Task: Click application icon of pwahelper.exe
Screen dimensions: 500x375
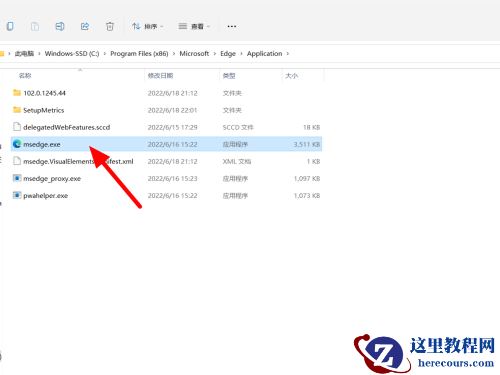Action: 17,195
